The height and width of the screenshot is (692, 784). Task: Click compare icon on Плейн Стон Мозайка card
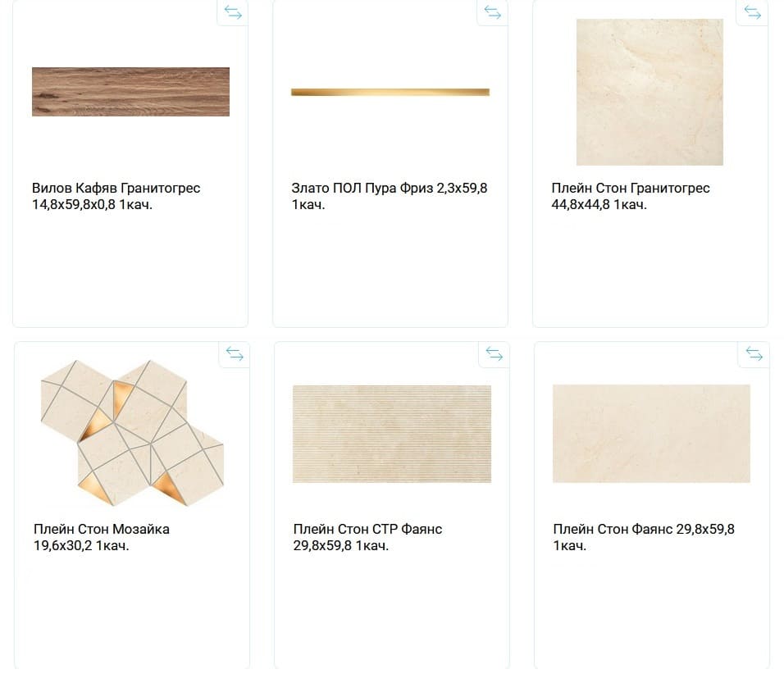235,354
